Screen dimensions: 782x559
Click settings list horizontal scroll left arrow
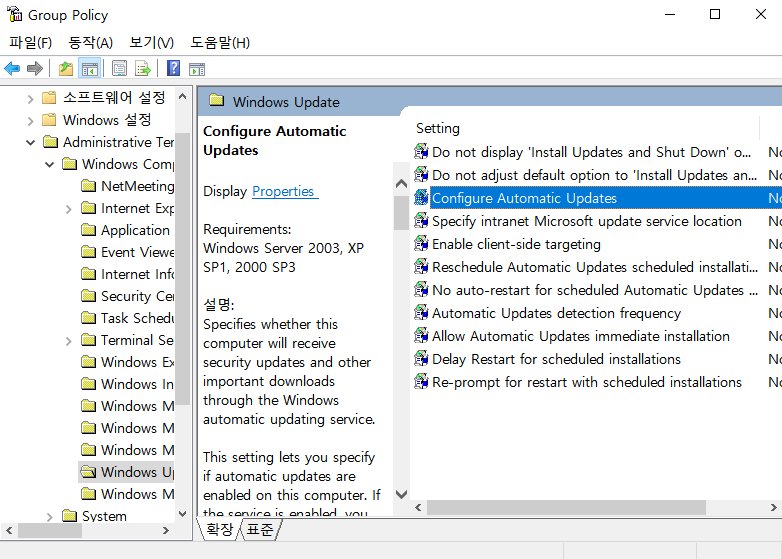click(418, 508)
